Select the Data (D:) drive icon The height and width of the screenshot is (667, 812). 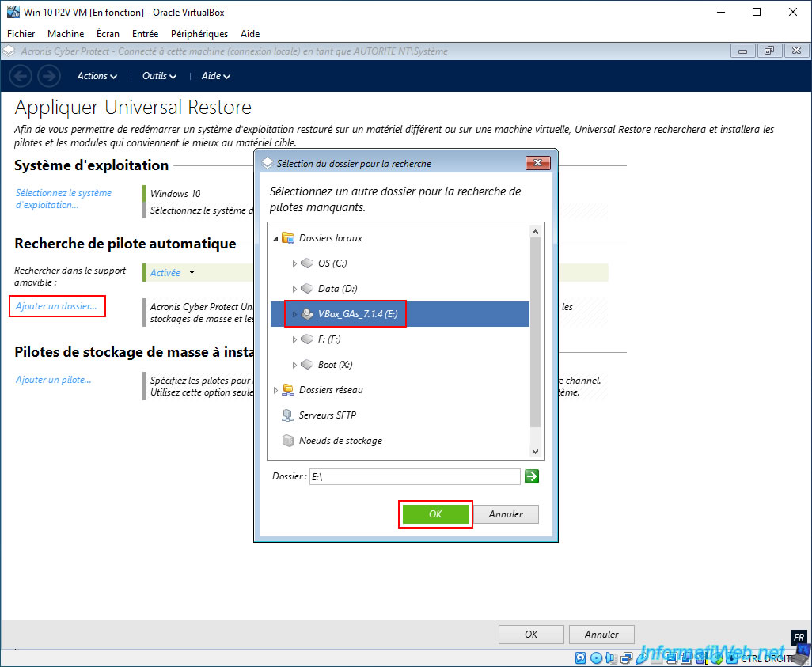pos(307,289)
